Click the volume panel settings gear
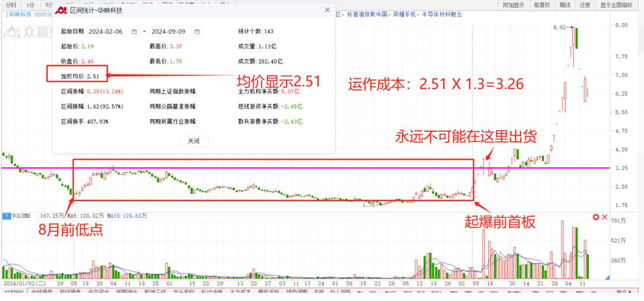 pos(596,217)
